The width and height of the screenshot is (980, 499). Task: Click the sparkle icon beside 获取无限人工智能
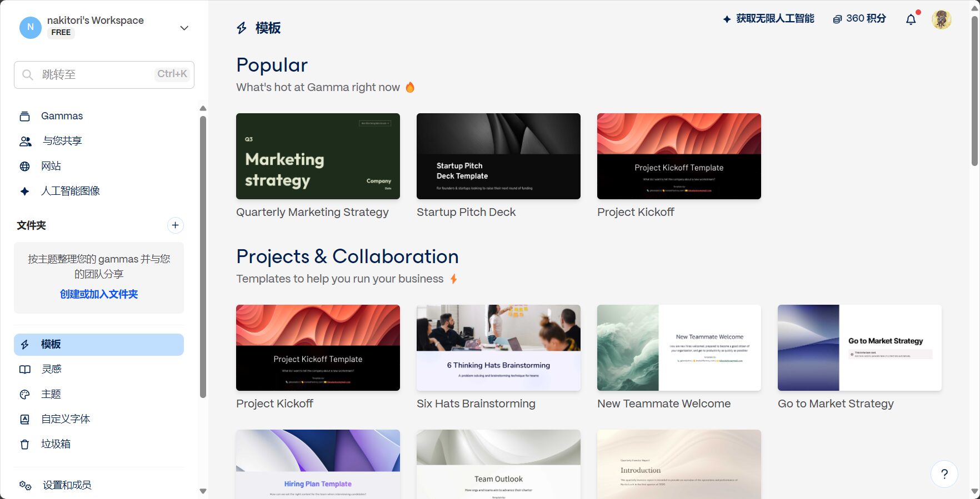click(x=727, y=19)
